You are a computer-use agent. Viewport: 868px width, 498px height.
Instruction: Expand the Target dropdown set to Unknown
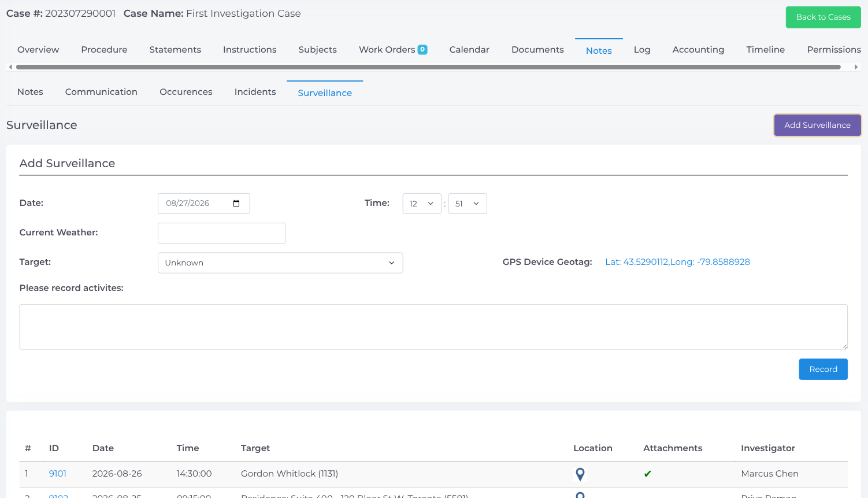tap(280, 263)
